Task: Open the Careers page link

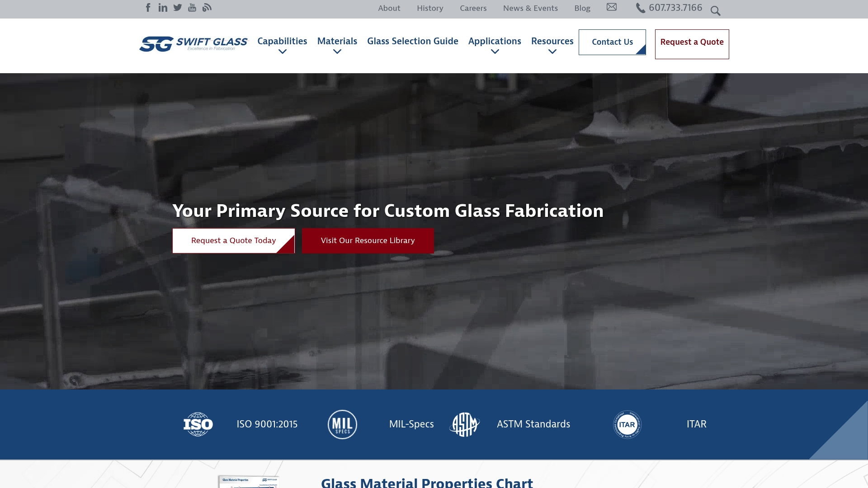Action: click(x=473, y=8)
